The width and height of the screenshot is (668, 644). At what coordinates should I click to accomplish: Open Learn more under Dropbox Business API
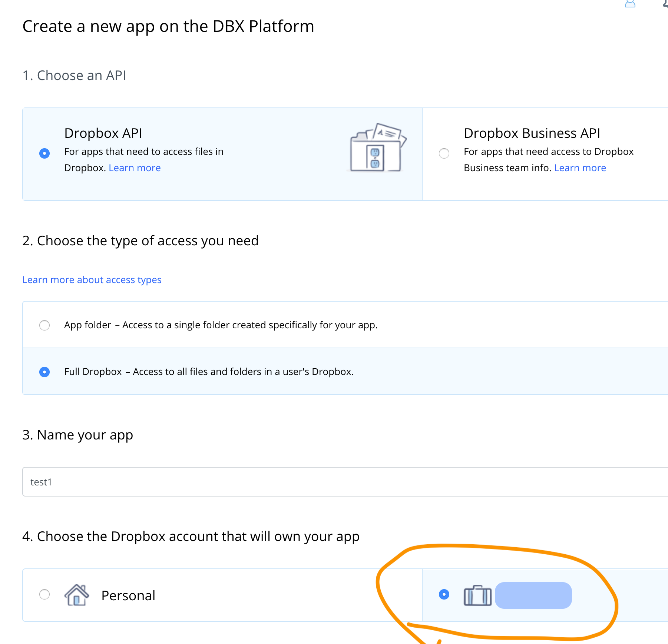[x=580, y=167]
